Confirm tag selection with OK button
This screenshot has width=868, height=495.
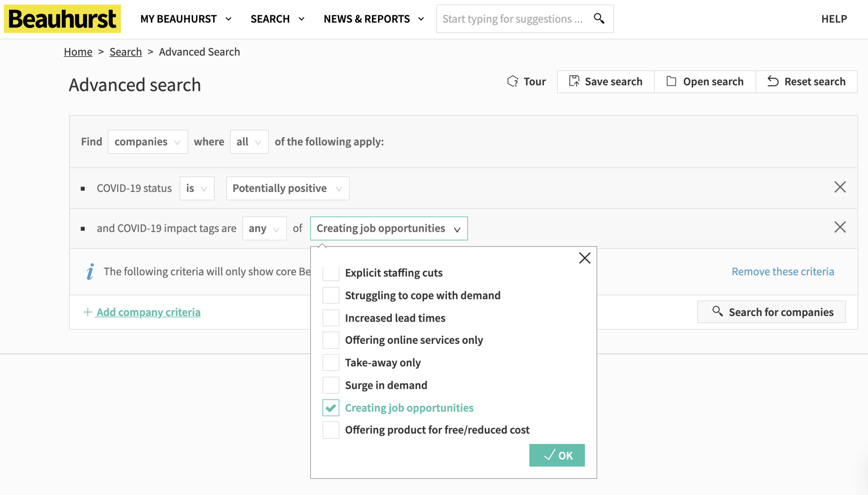pyautogui.click(x=556, y=455)
